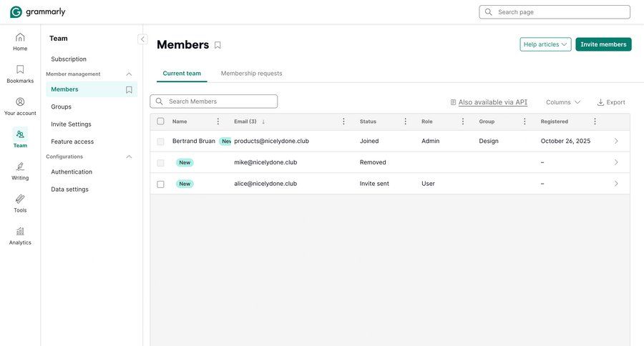The image size is (644, 346).
Task: Export the members list
Action: coord(611,102)
